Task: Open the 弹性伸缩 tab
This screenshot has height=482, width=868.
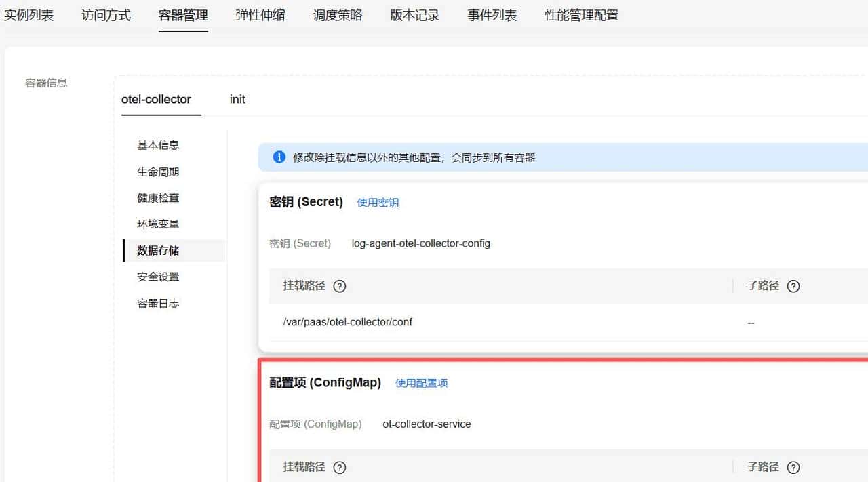Action: (x=260, y=14)
